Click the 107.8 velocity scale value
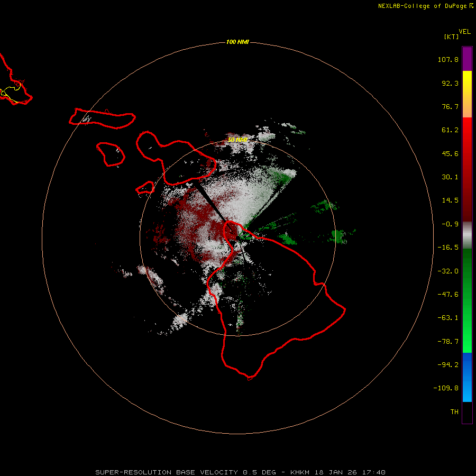The image size is (476, 476). click(448, 59)
